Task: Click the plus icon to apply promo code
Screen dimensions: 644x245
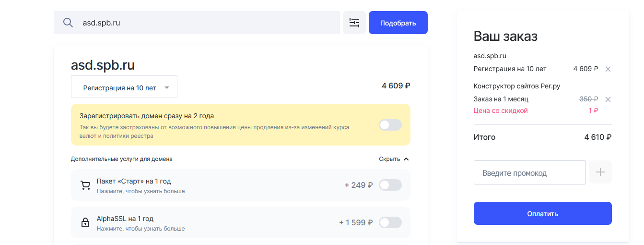Action: point(600,172)
